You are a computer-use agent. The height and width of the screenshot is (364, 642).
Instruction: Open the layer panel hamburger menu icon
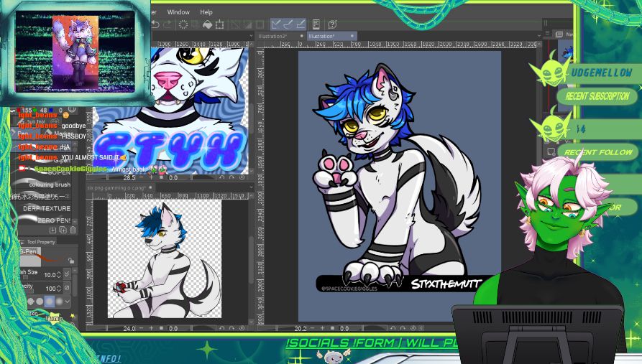click(x=547, y=33)
